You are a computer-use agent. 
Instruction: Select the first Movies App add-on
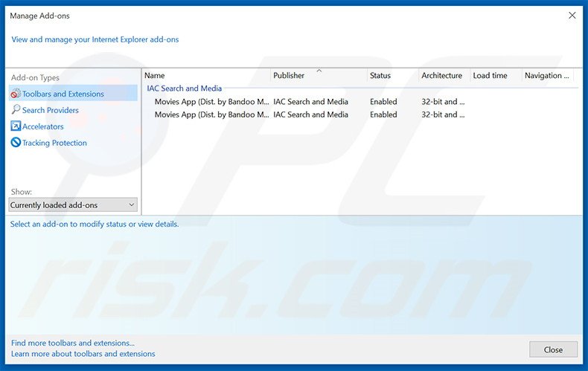[x=212, y=102]
